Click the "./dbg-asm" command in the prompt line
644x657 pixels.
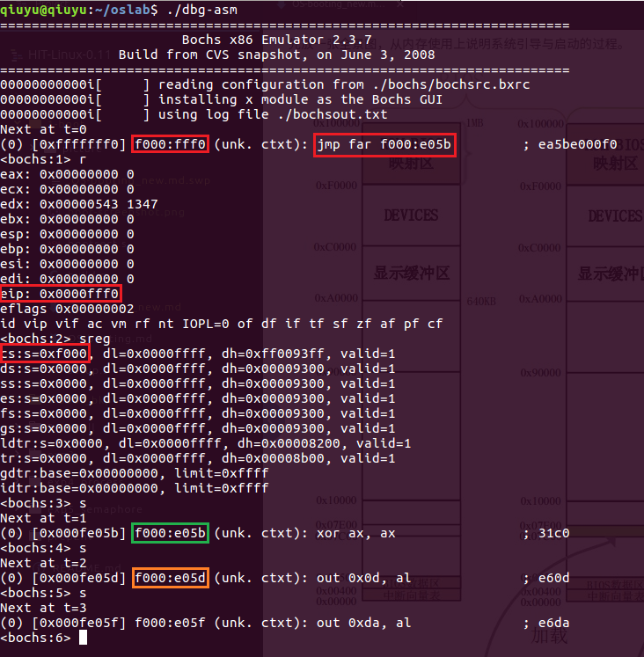coord(202,10)
